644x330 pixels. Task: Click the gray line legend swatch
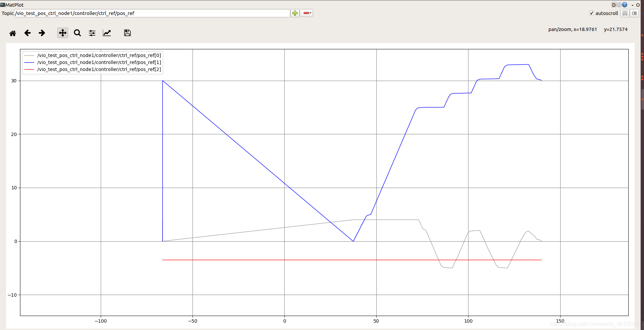(x=29, y=55)
